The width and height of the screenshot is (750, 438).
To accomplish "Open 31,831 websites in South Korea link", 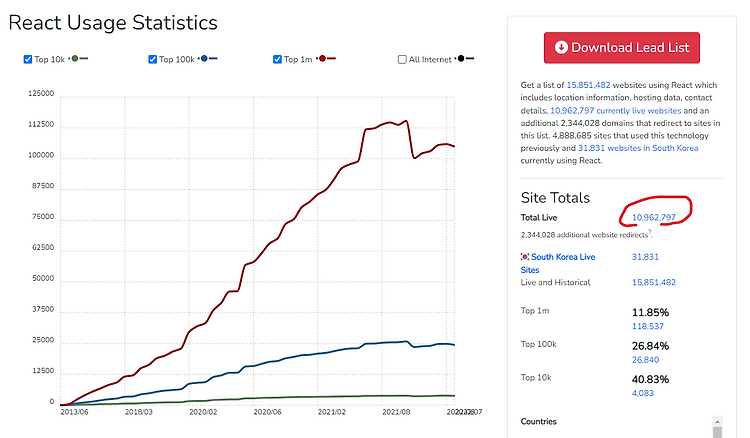I will (638, 148).
